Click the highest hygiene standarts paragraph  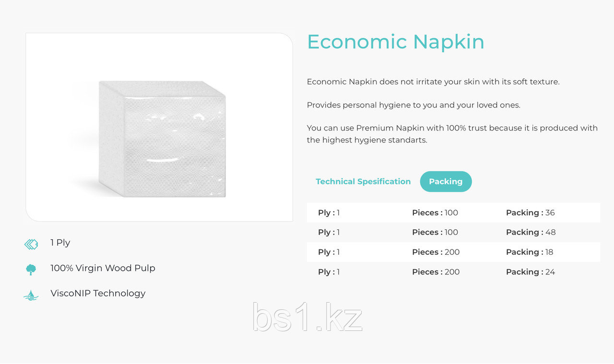point(452,134)
